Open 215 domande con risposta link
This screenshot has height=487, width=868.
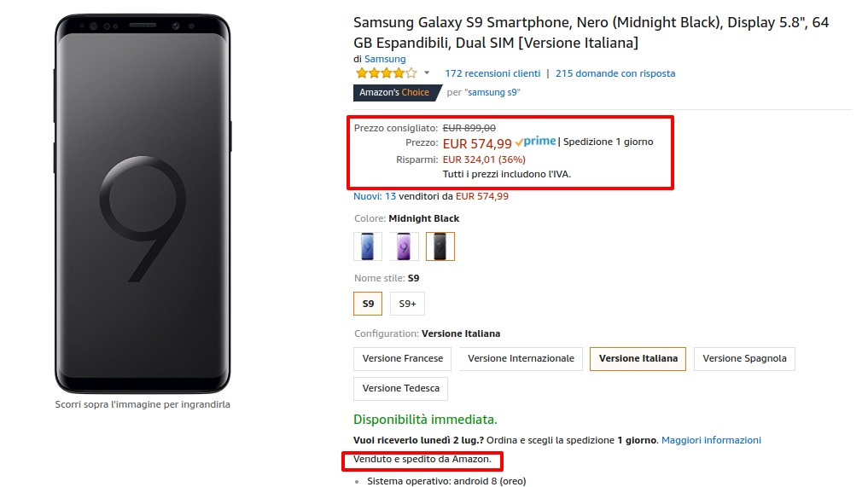(x=615, y=73)
